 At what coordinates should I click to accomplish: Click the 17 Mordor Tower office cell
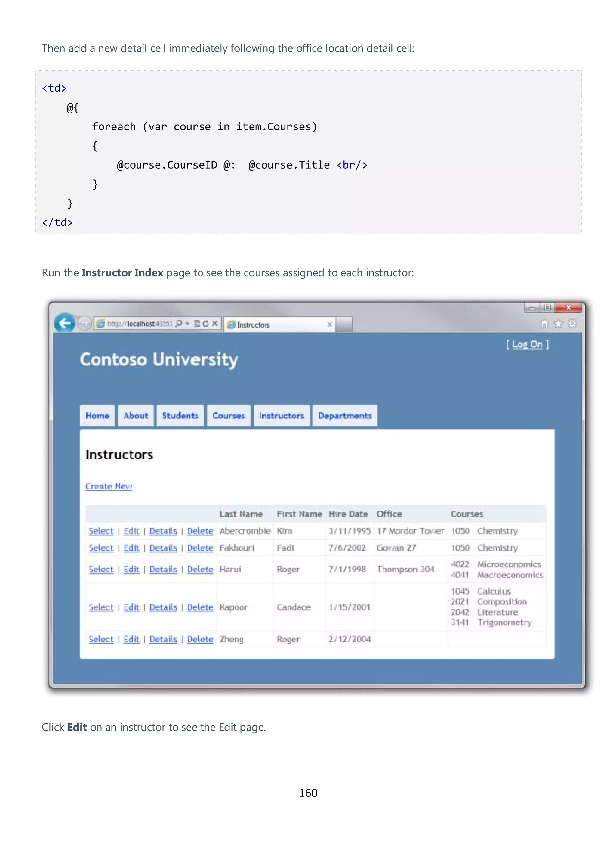(410, 531)
